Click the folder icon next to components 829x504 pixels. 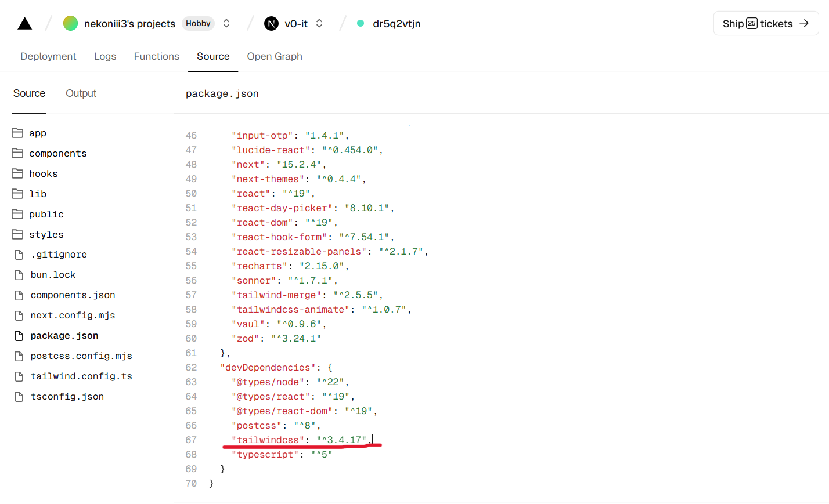pos(17,153)
